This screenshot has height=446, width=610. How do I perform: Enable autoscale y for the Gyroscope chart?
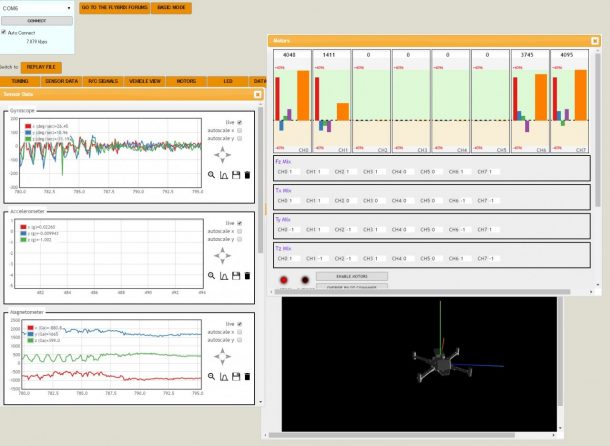240,138
